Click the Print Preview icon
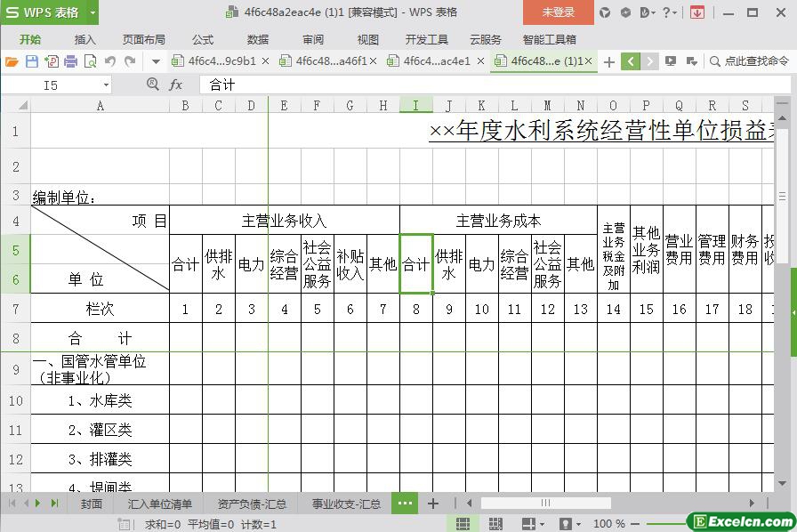Image resolution: width=797 pixels, height=532 pixels. (90, 61)
